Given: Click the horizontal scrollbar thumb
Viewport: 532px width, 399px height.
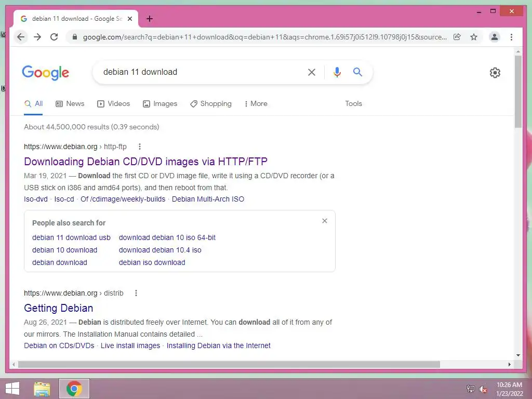Looking at the screenshot, I should (x=229, y=364).
